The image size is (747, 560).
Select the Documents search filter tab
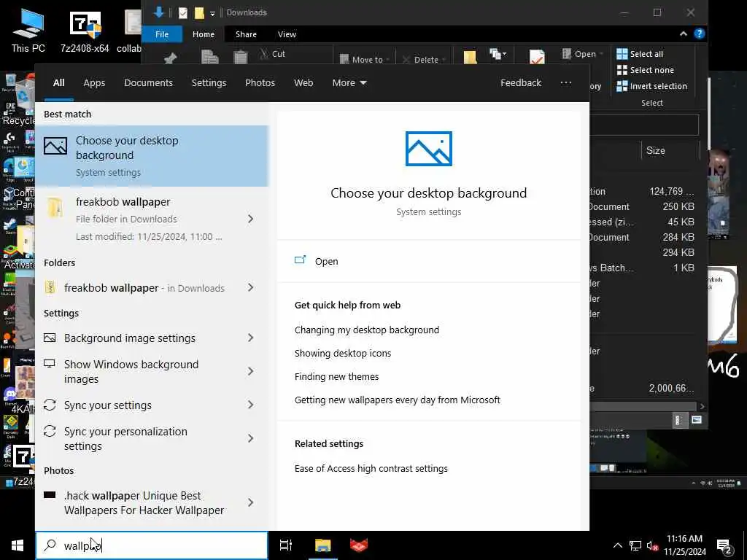tap(148, 83)
